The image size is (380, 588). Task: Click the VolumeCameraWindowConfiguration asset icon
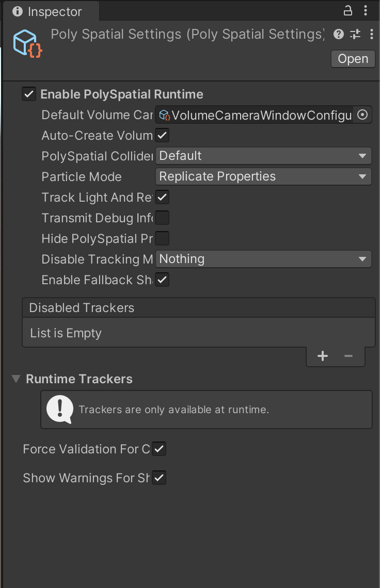(164, 115)
